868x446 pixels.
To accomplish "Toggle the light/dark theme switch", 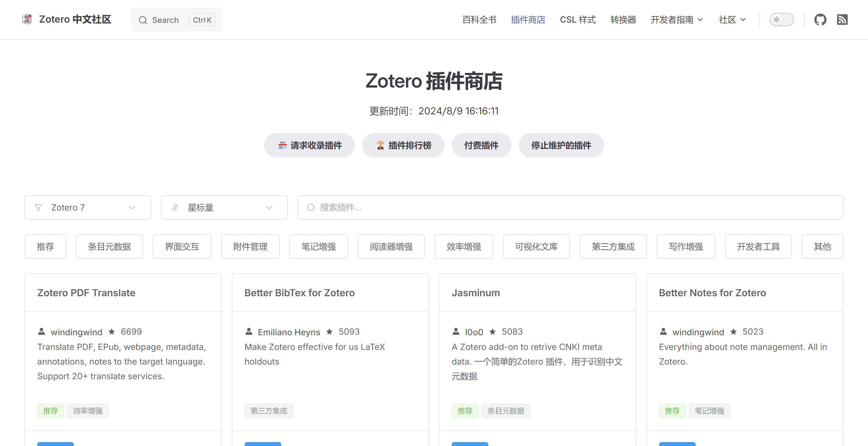I will tap(782, 20).
